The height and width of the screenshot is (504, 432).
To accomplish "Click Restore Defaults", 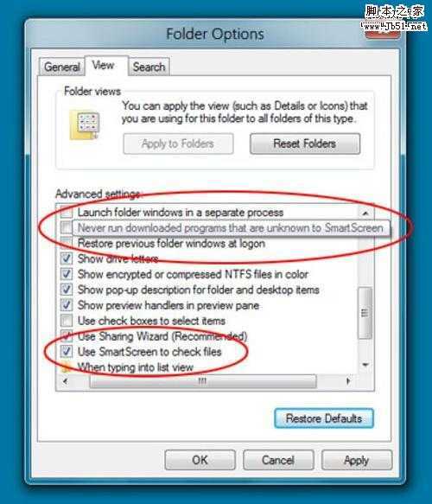I will [x=324, y=418].
